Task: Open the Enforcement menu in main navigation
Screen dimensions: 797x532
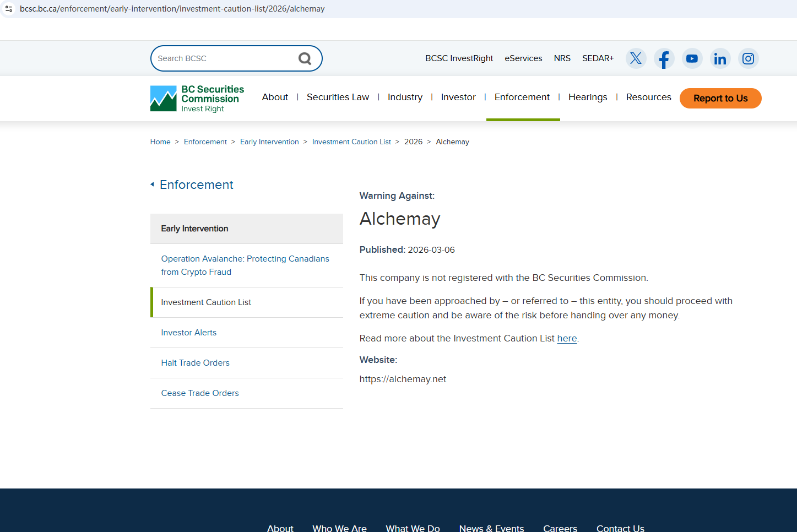Action: (522, 97)
